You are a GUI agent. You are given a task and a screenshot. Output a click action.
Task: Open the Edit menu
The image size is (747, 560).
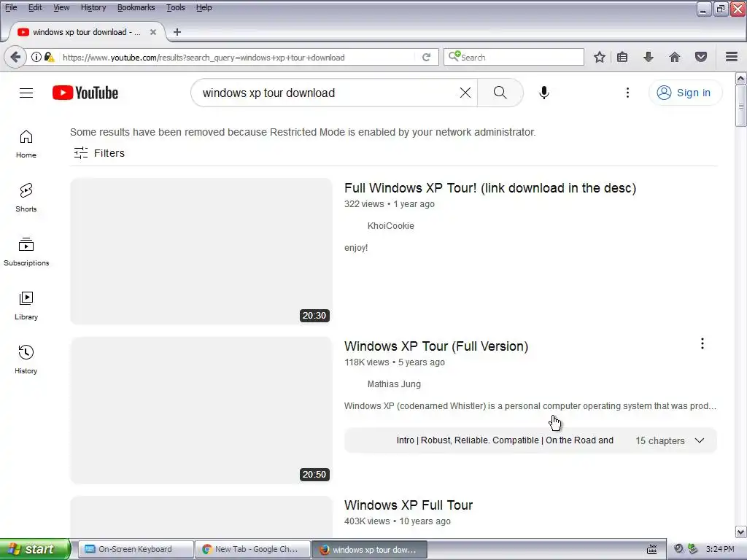click(35, 7)
